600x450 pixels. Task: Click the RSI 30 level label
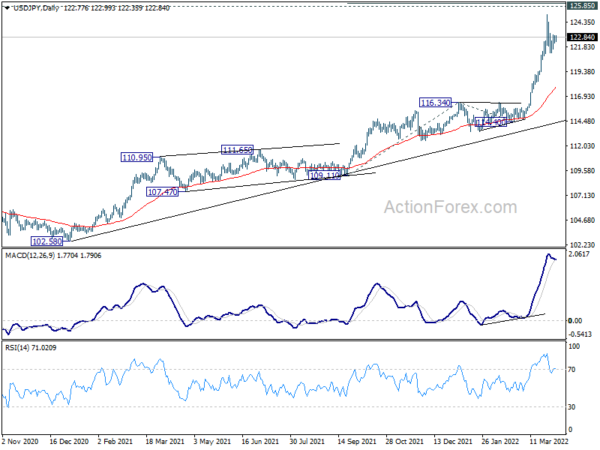(572, 407)
